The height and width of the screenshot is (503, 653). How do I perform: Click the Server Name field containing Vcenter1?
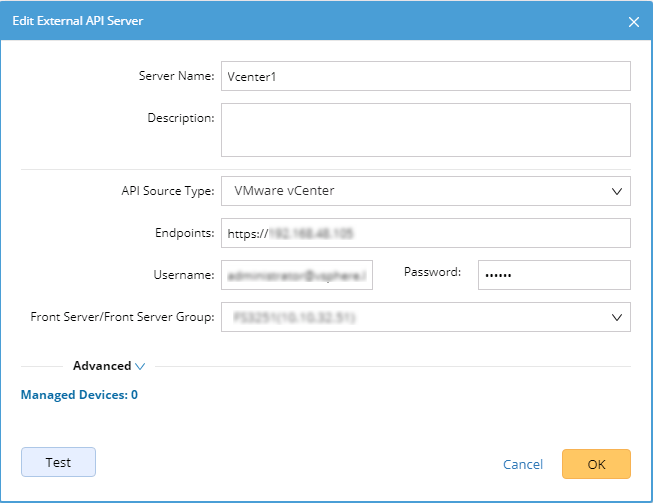click(x=425, y=76)
